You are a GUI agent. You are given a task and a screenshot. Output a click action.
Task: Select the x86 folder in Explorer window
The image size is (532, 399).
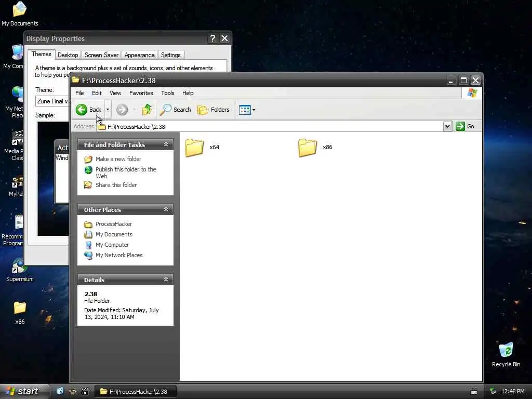coord(315,148)
